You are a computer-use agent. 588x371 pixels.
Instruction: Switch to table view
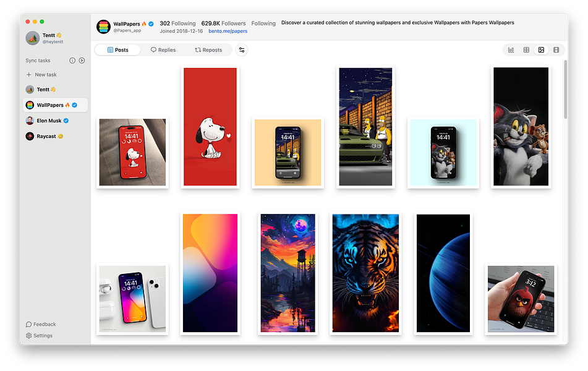tap(526, 50)
